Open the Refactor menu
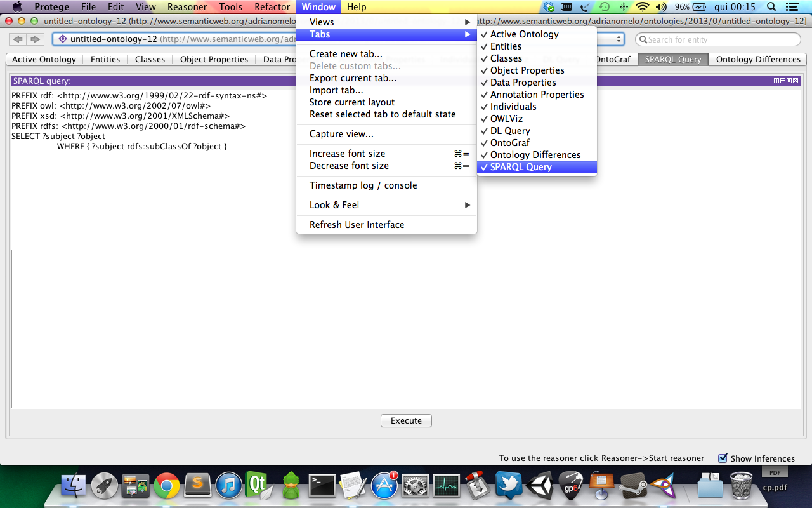Image resolution: width=812 pixels, height=508 pixels. click(x=272, y=7)
